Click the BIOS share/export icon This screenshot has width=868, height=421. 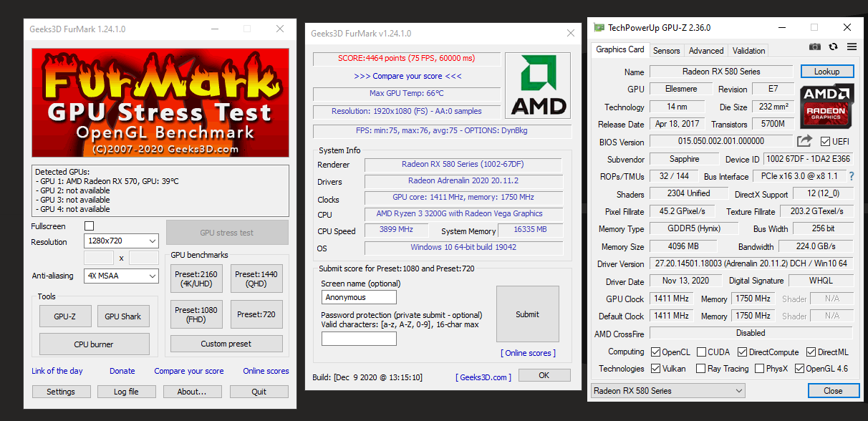[x=805, y=141]
